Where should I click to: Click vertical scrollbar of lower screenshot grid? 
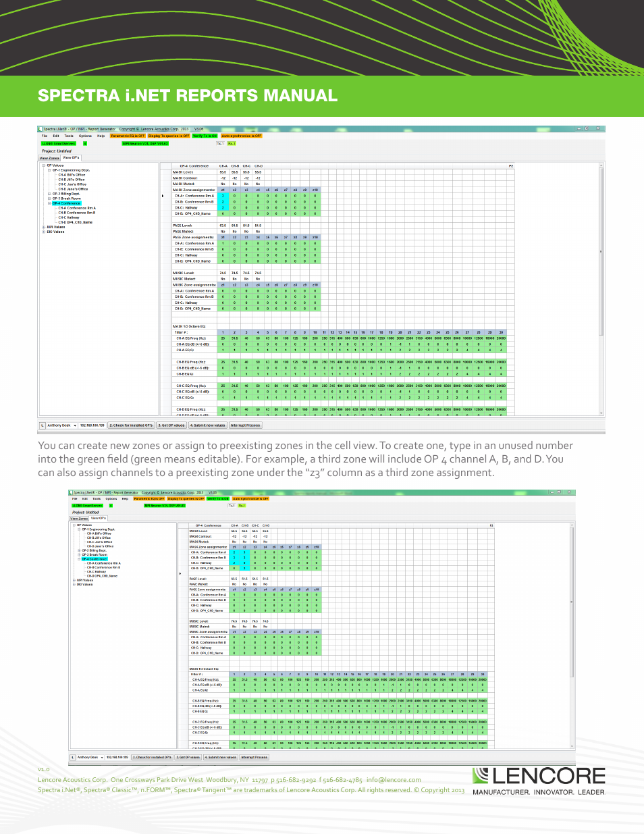point(572,634)
